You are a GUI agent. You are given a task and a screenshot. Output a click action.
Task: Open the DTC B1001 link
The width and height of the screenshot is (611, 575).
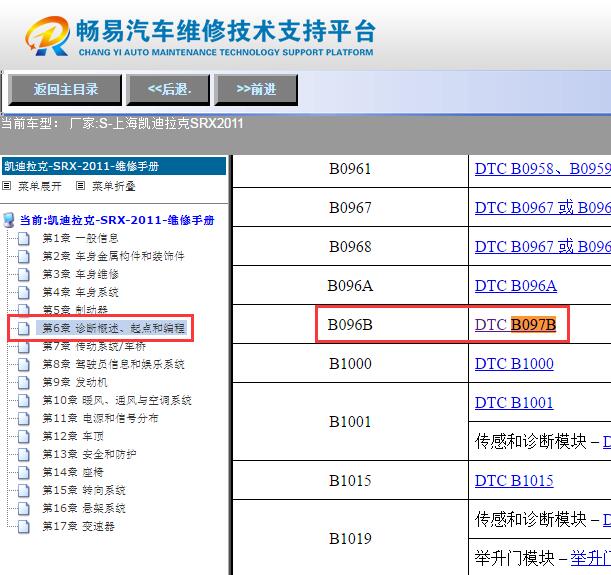pos(514,402)
